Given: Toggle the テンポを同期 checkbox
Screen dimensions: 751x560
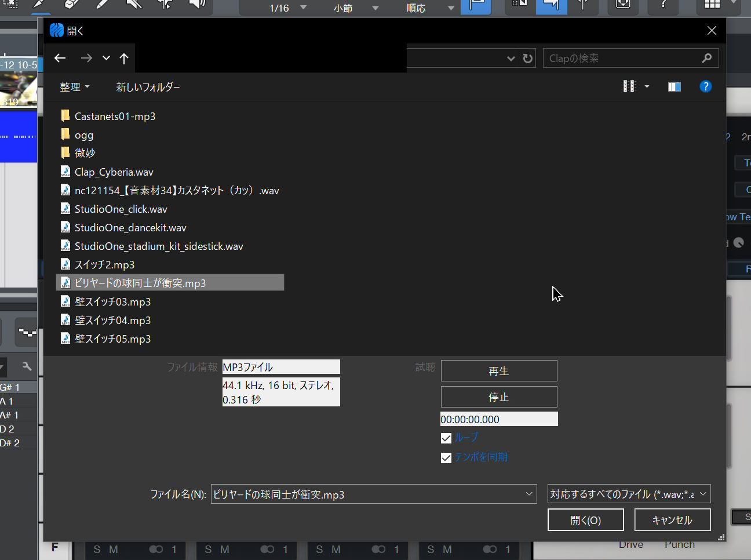Looking at the screenshot, I should tap(446, 458).
